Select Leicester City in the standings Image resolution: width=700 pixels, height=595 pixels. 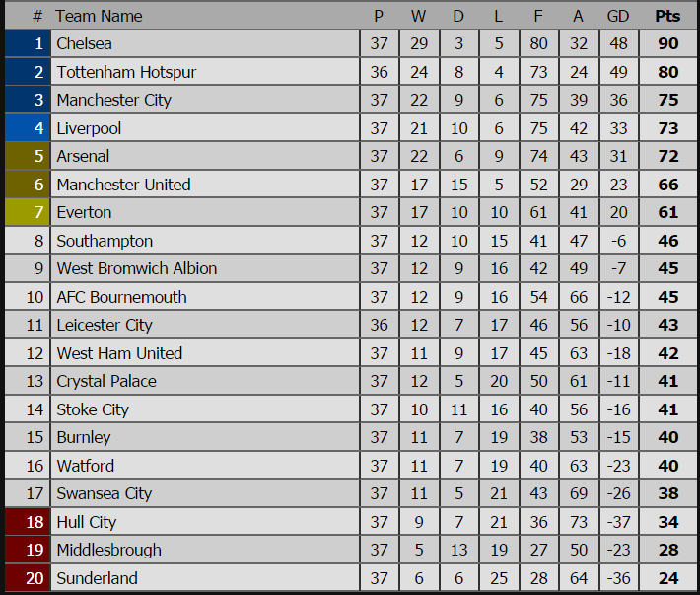point(105,326)
